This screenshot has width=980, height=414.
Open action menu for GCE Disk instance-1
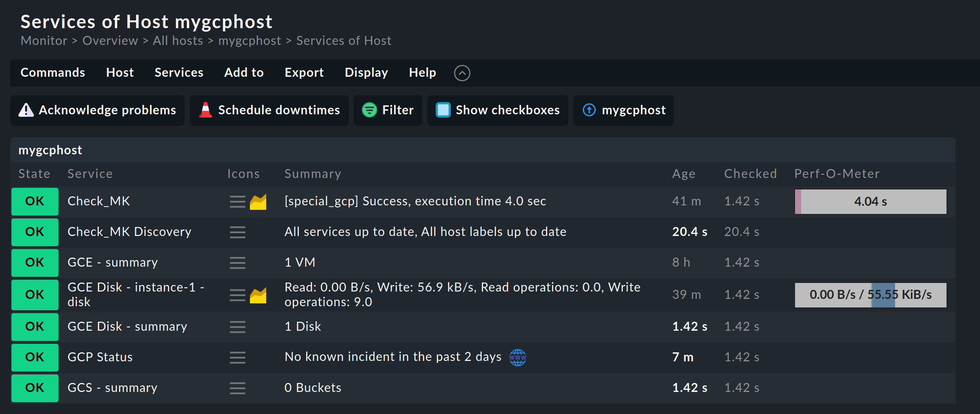[x=237, y=295]
